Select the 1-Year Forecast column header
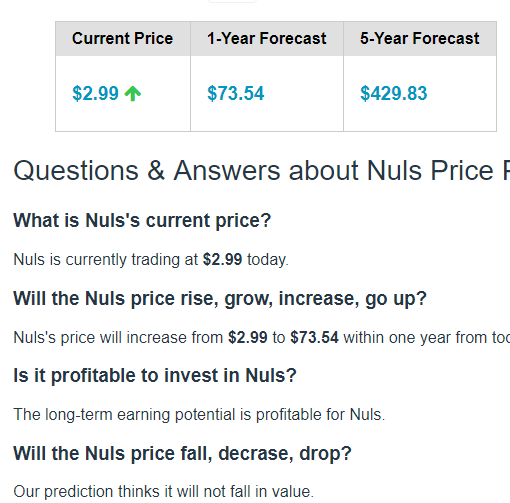The height and width of the screenshot is (503, 510). pyautogui.click(x=267, y=38)
